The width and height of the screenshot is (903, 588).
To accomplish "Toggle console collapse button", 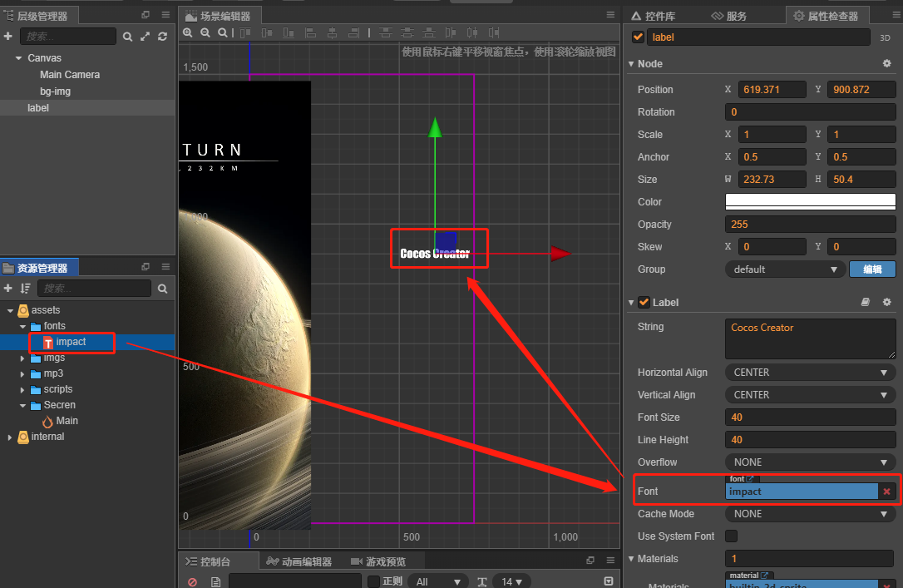I will pyautogui.click(x=608, y=581).
